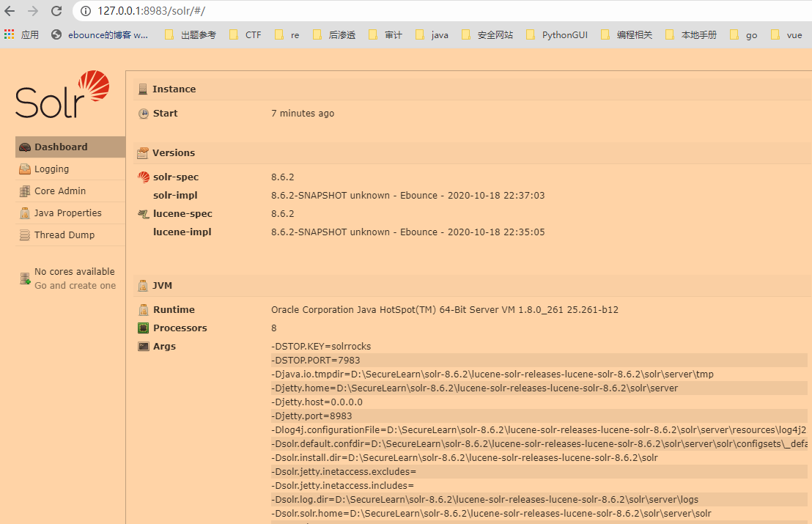Open the Dashboard sidebar item
812x524 pixels.
(x=61, y=147)
